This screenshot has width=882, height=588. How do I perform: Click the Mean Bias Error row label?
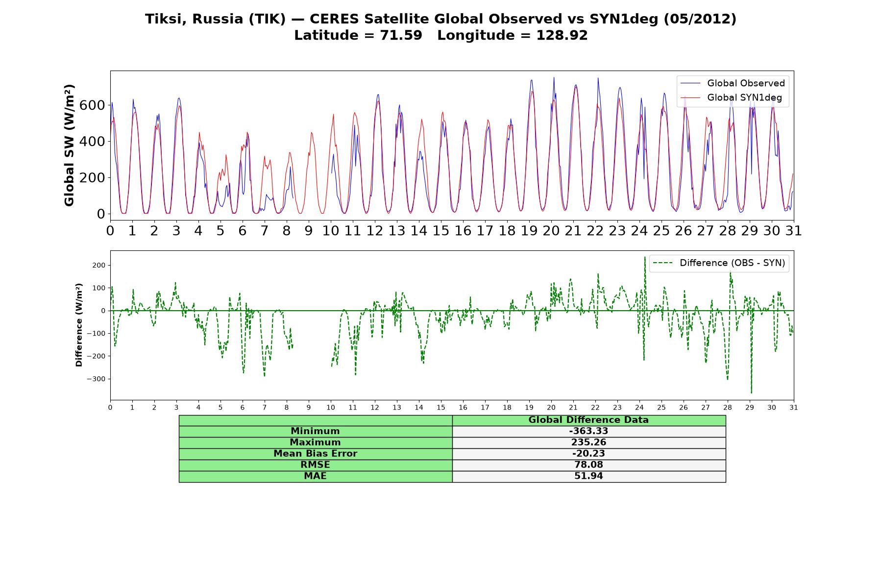tap(316, 454)
